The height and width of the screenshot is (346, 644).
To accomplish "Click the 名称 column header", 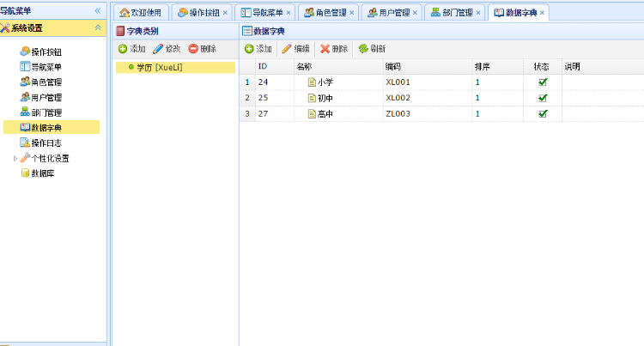I will (x=338, y=66).
